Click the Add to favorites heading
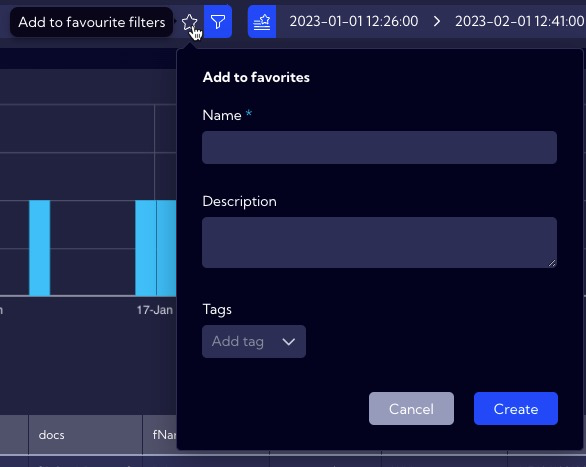 tap(256, 77)
